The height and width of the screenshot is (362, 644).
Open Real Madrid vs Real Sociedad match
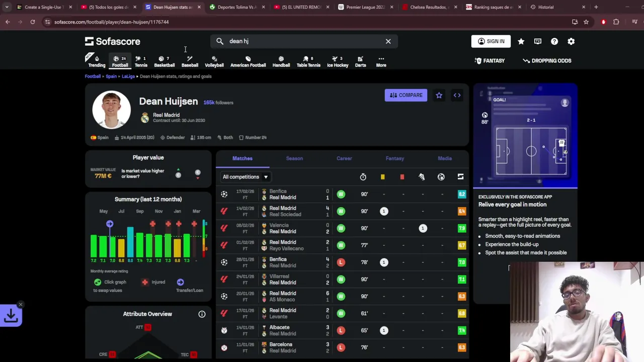pyautogui.click(x=343, y=211)
